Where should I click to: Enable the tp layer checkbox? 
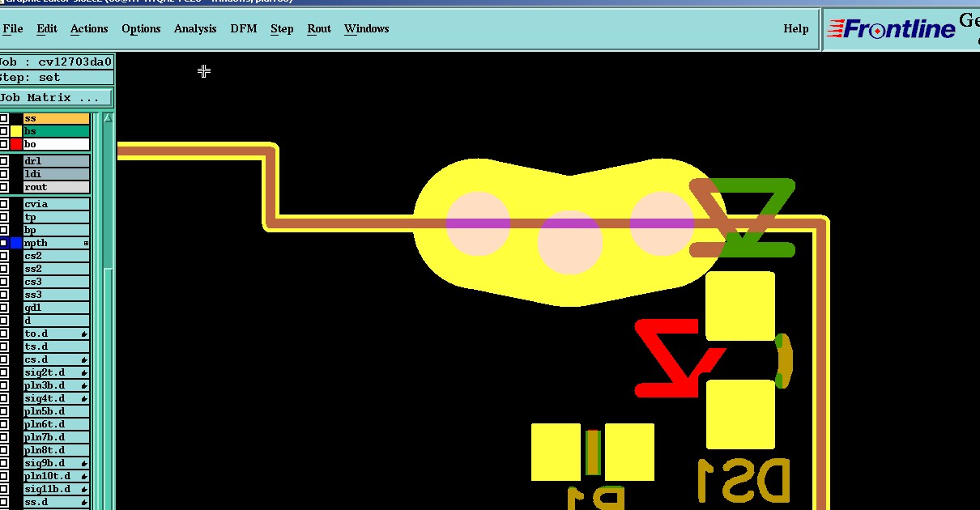click(4, 217)
